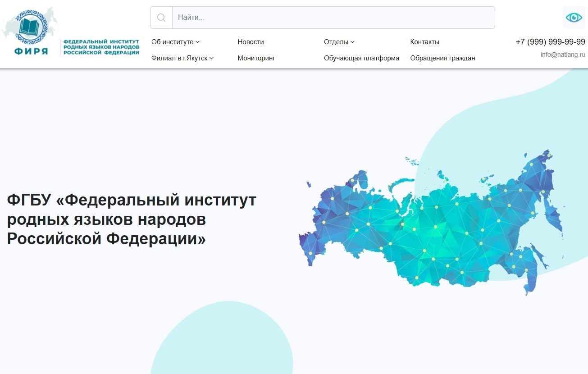Screen dimensions: 588x374
Task: Expand the Филиал в г.Якутск dropdown
Action: coord(181,58)
